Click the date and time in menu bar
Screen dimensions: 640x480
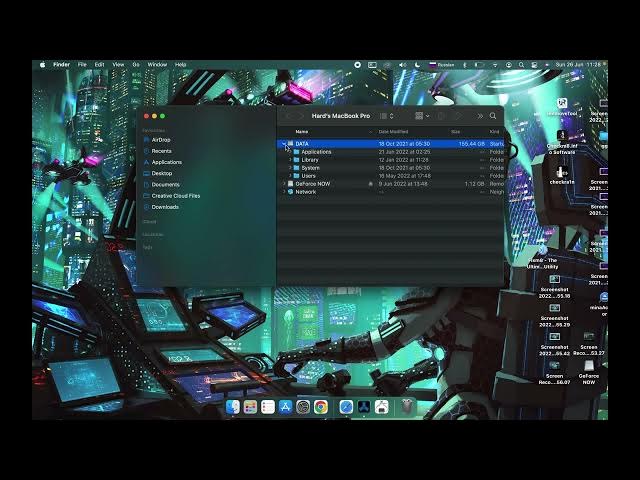point(578,64)
